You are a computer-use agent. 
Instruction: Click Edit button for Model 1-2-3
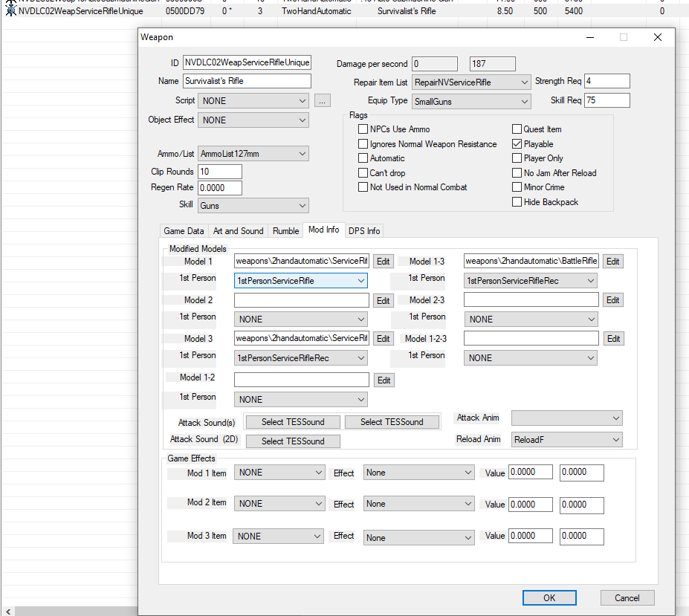coord(613,339)
